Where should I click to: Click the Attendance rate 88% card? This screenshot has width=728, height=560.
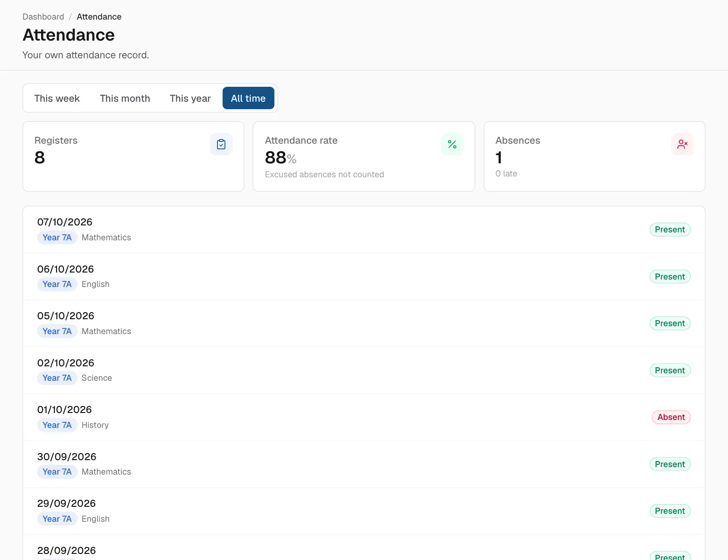[x=364, y=156]
